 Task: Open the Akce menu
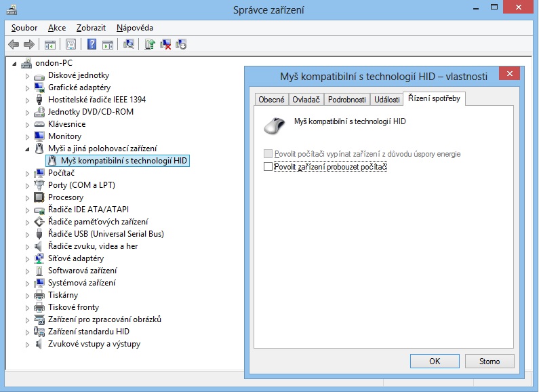[x=57, y=28]
